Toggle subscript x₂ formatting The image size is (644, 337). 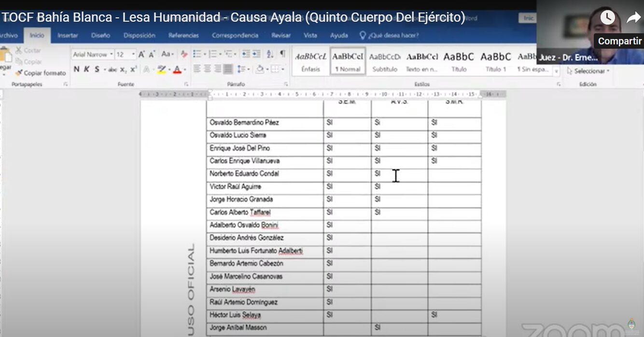click(123, 69)
